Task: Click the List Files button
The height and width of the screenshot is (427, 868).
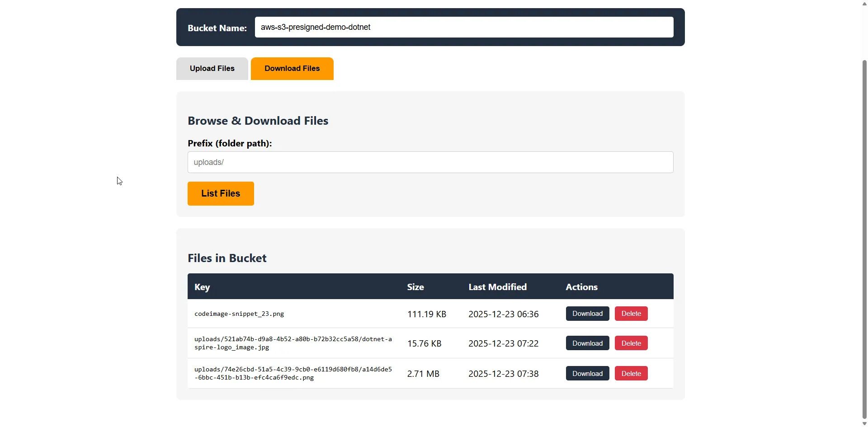Action: [x=220, y=193]
